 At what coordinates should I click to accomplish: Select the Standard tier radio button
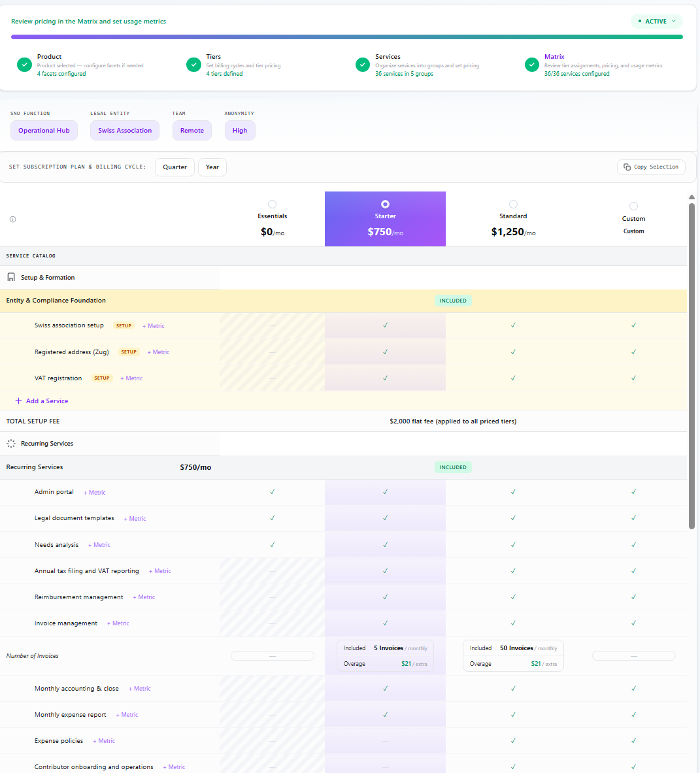(x=513, y=204)
